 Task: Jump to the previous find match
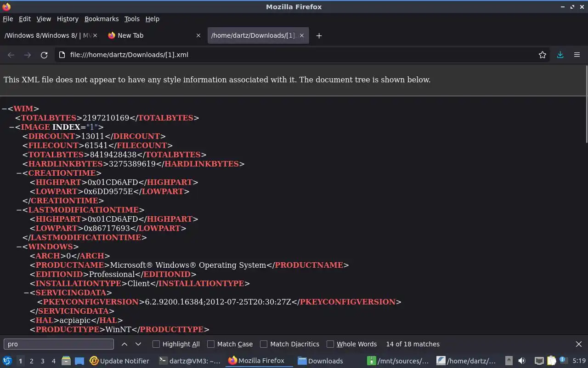124,344
